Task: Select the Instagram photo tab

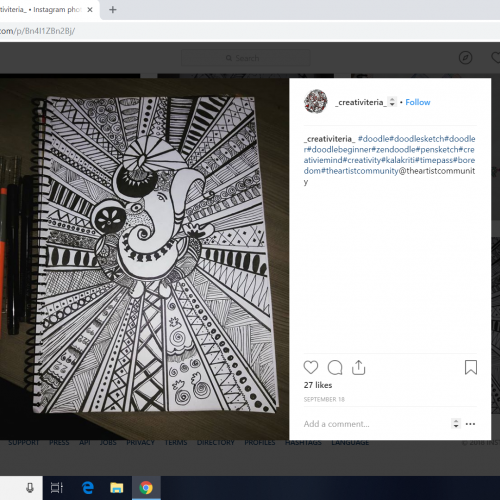Action: pyautogui.click(x=41, y=10)
